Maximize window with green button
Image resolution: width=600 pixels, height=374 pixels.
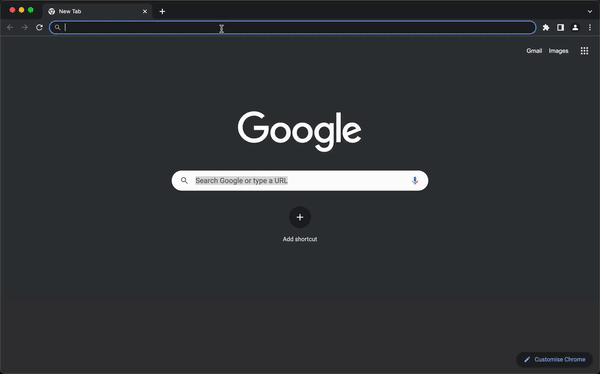[x=31, y=10]
